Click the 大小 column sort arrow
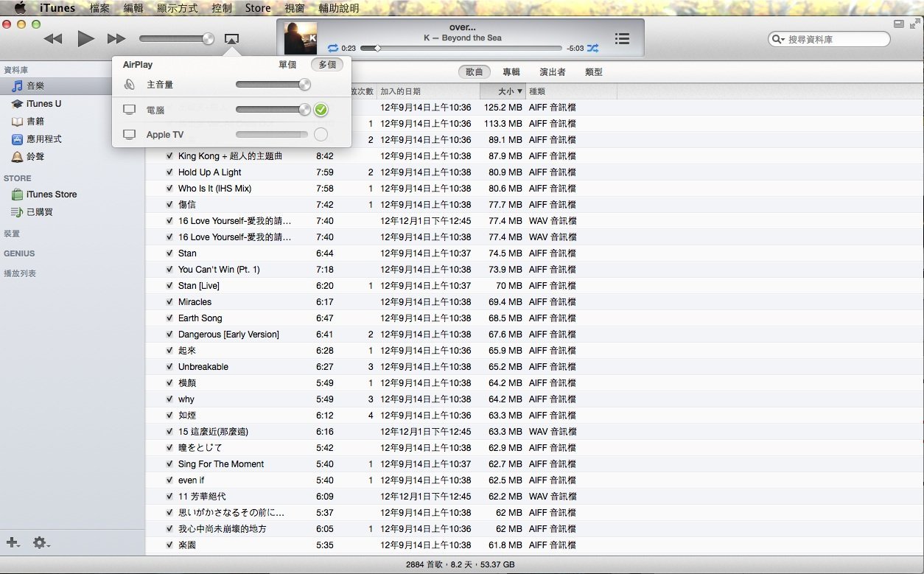Screen dimensions: 924x574 [x=520, y=91]
